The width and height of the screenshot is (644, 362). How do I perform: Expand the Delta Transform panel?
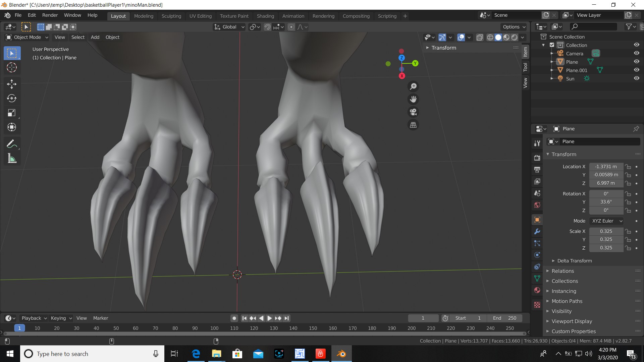click(x=574, y=261)
